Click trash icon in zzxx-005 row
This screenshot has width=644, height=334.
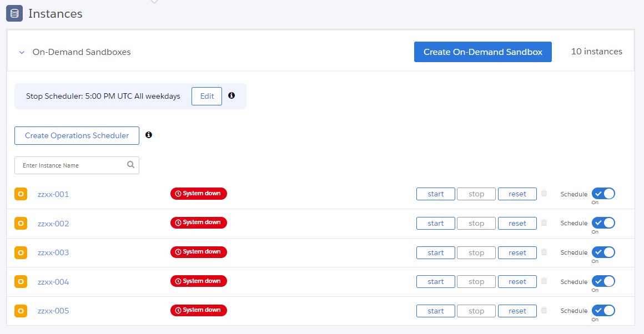[x=544, y=310]
